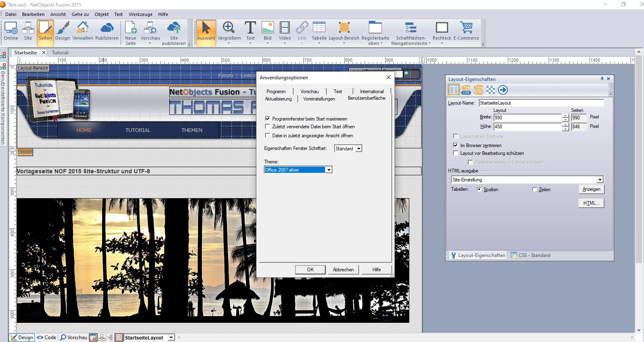Click the Abbrechen button

click(343, 270)
